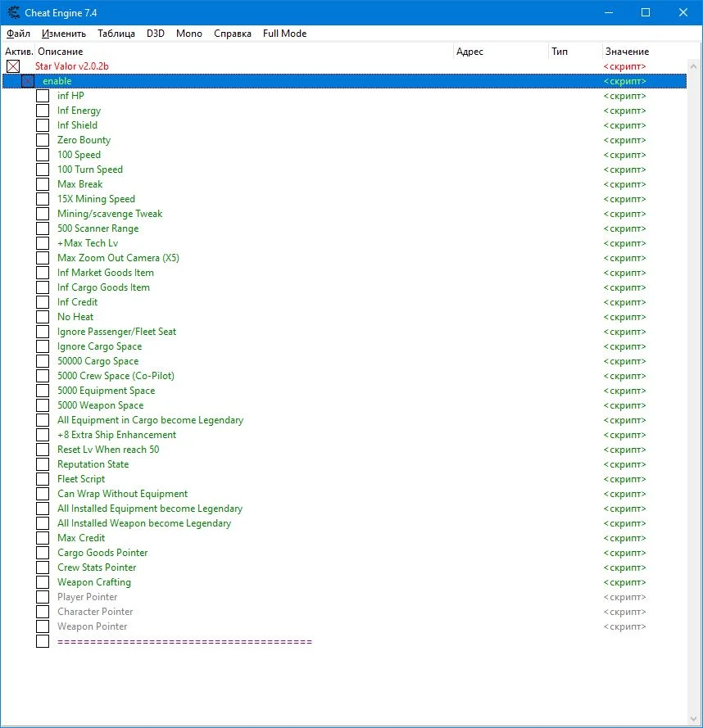703x728 pixels.
Task: Tick the No Heat checkbox
Action: point(43,317)
